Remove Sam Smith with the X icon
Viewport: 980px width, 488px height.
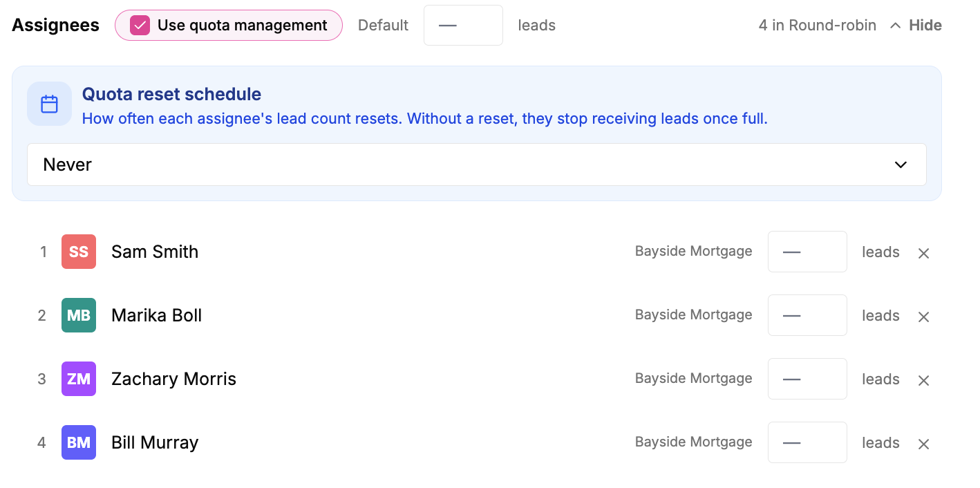tap(923, 253)
